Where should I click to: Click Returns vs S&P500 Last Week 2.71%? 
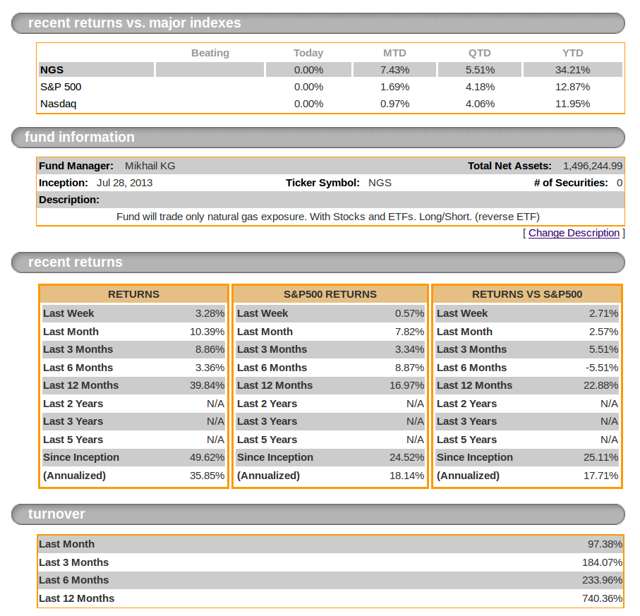[603, 314]
